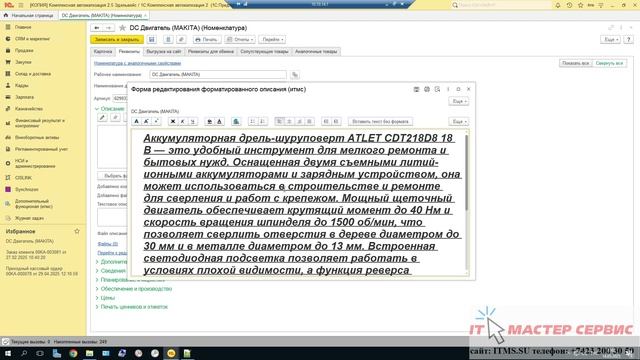Toggle bold formatting in description editor
Image resolution: width=640 pixels, height=360 pixels.
[x=173, y=122]
